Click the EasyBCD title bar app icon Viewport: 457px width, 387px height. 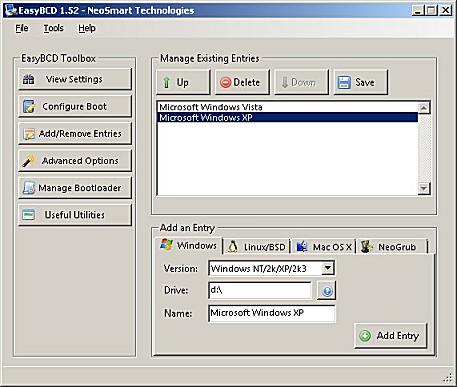click(11, 10)
